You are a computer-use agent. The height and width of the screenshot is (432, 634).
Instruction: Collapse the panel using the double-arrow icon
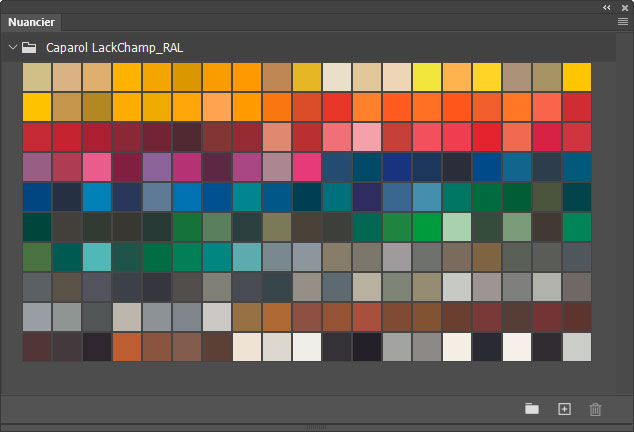[606, 6]
